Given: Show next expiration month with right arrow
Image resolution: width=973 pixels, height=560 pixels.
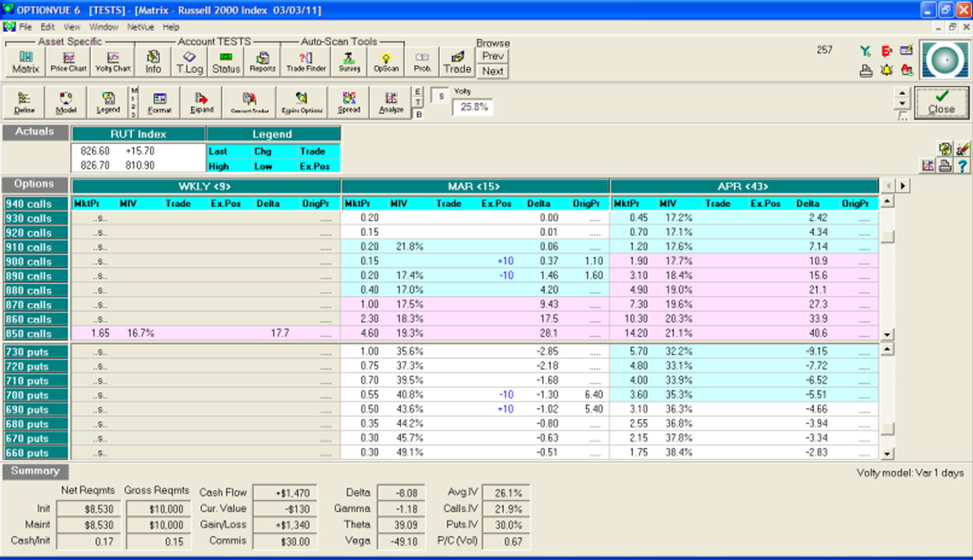Looking at the screenshot, I should tap(903, 186).
